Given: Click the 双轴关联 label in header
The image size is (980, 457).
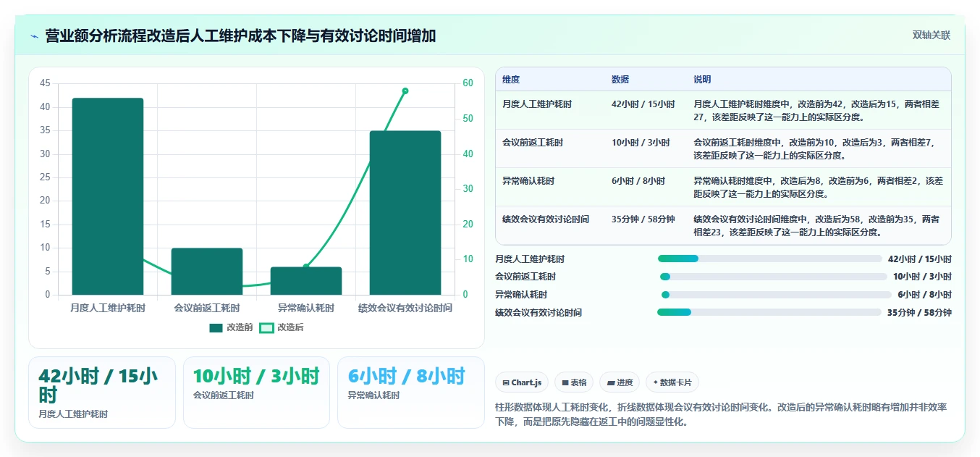Looking at the screenshot, I should point(931,35).
